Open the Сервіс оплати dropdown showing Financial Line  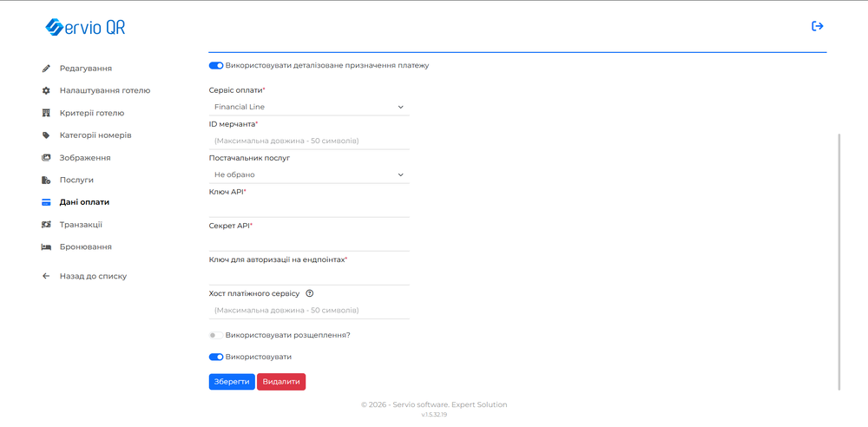[x=309, y=107]
